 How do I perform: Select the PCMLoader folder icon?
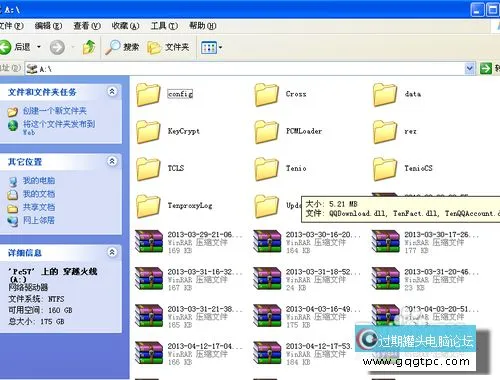coord(266,132)
